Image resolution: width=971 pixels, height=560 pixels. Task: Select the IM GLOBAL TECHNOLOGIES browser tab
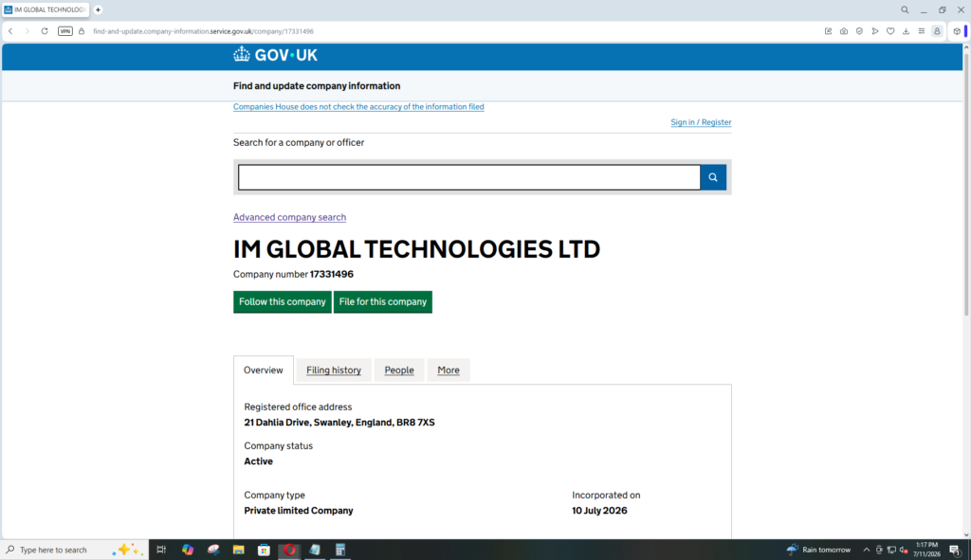click(46, 9)
